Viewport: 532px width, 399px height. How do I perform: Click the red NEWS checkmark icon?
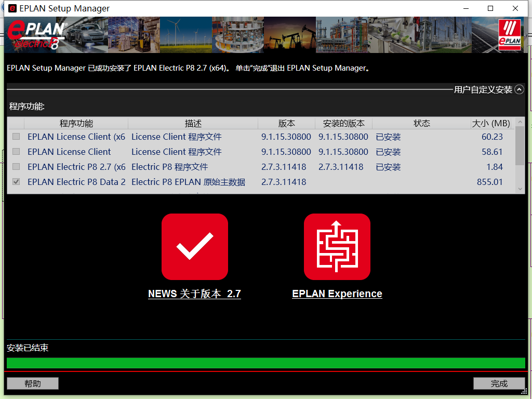click(x=195, y=247)
